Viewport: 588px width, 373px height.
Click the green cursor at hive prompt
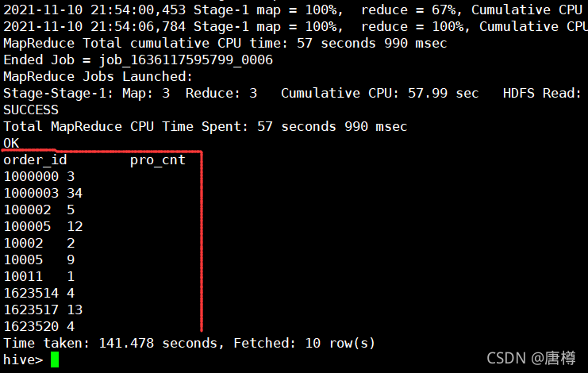[55, 360]
